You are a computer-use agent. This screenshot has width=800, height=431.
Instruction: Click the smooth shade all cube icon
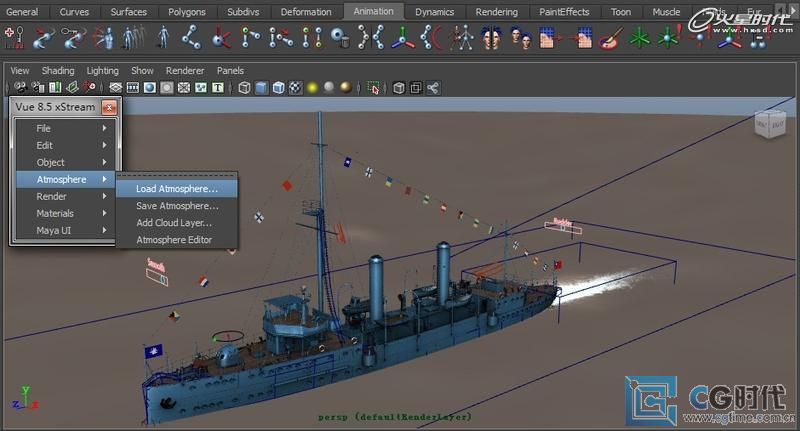[x=261, y=88]
